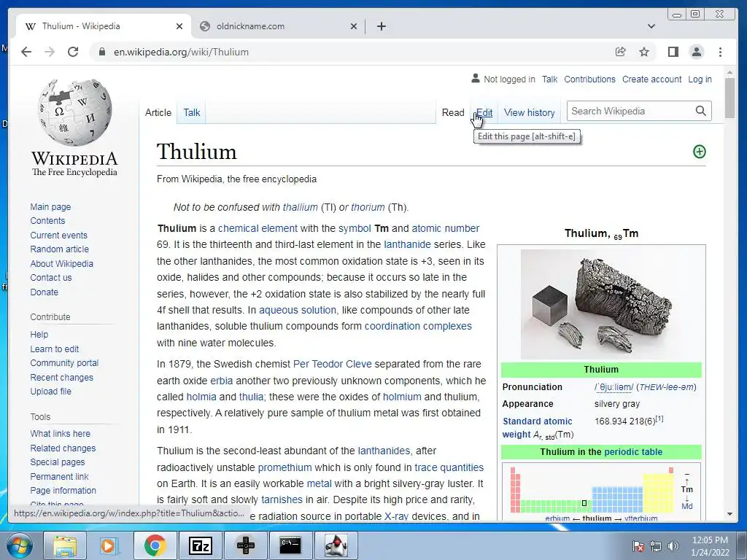
Task: Click the address bar URL
Action: pyautogui.click(x=181, y=52)
